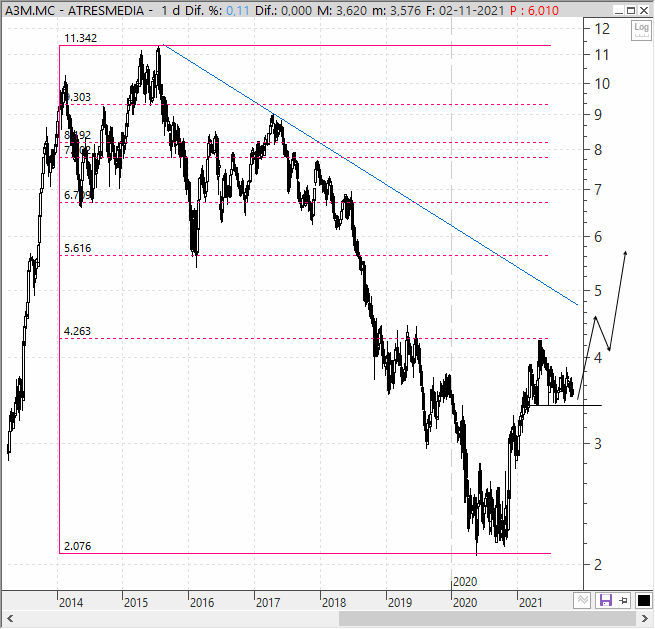Click the price axis value 6
655x629 pixels.
point(598,237)
